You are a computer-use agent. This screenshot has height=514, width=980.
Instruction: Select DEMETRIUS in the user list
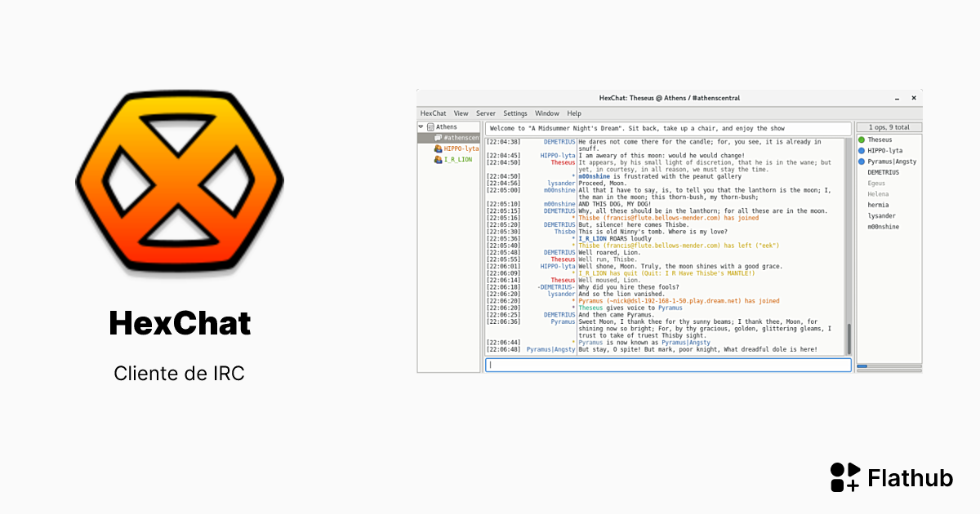[x=884, y=171]
